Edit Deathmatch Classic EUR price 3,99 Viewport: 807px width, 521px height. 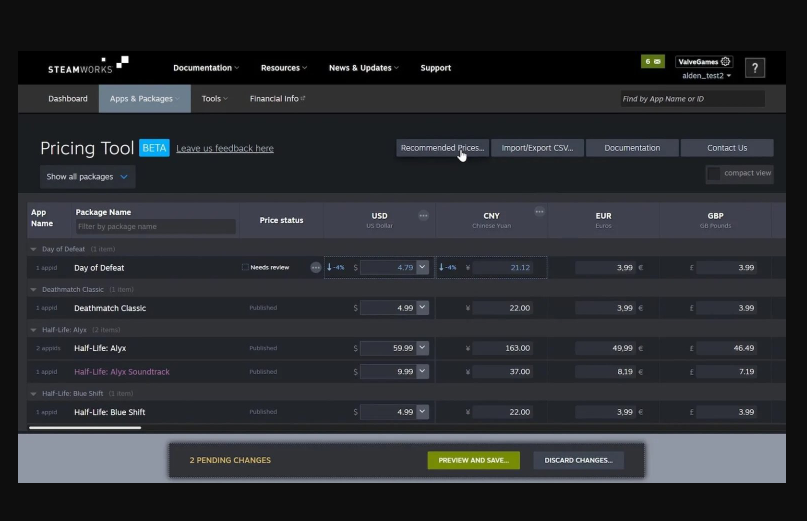605,308
